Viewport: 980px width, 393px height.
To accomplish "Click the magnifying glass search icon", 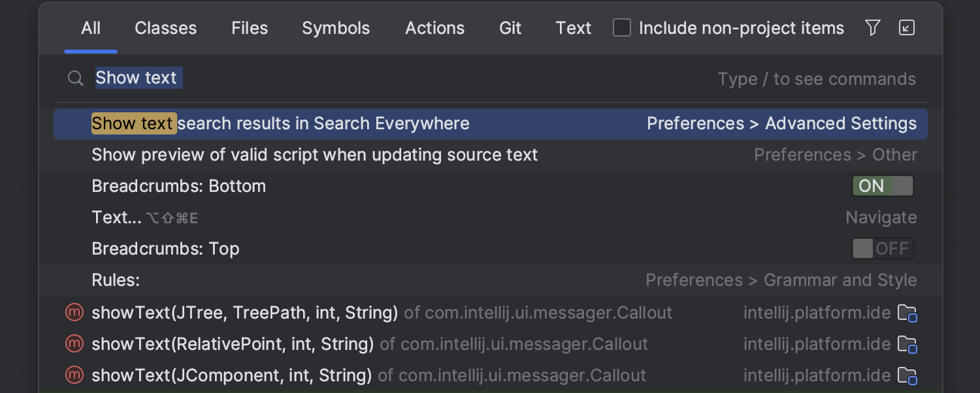I will click(x=75, y=78).
